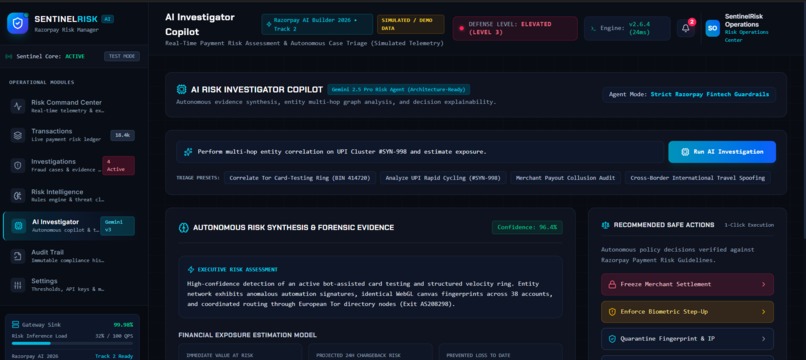Click the 32% / 100 QPS value

(114, 336)
